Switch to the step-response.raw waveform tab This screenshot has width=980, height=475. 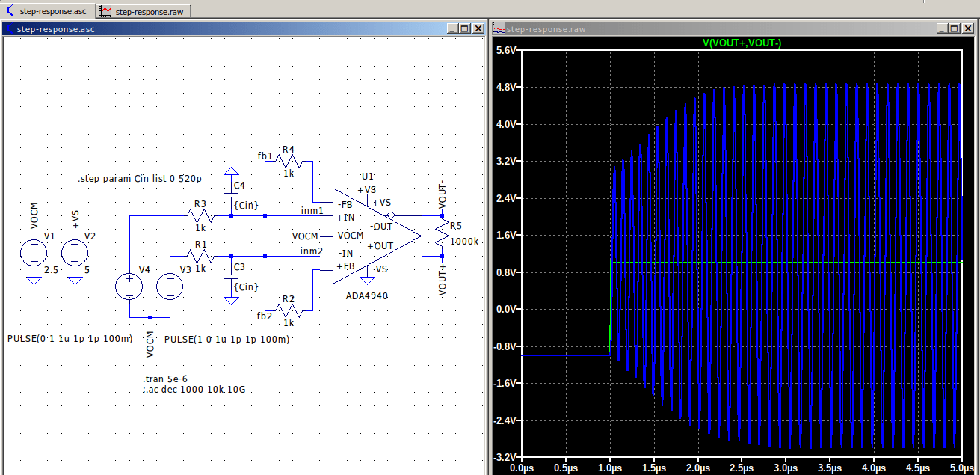[x=144, y=11]
